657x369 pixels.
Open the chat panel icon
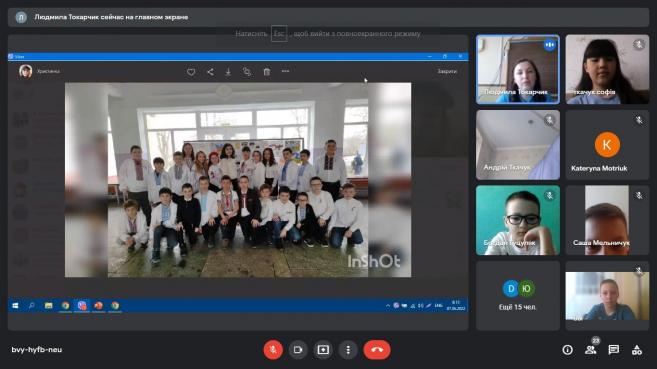coord(614,350)
